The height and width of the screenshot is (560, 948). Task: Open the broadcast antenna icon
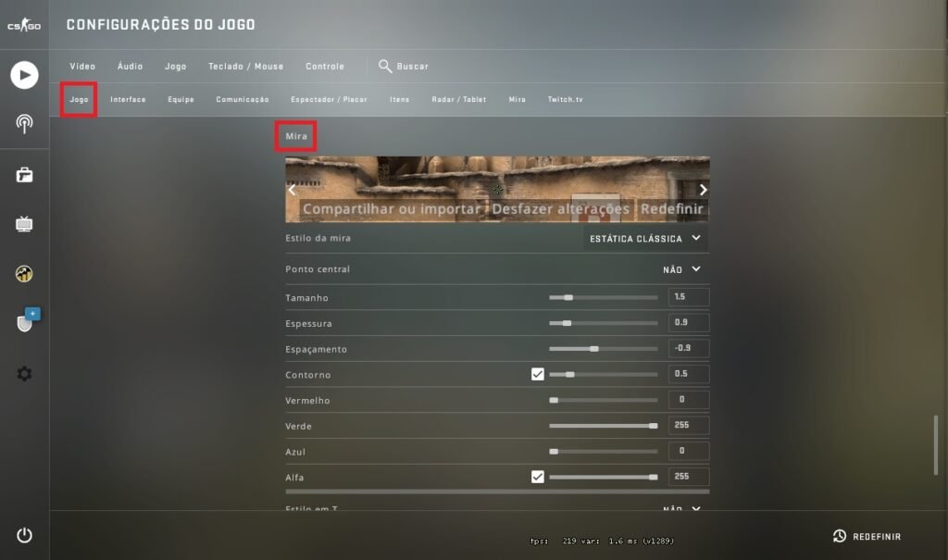coord(24,124)
